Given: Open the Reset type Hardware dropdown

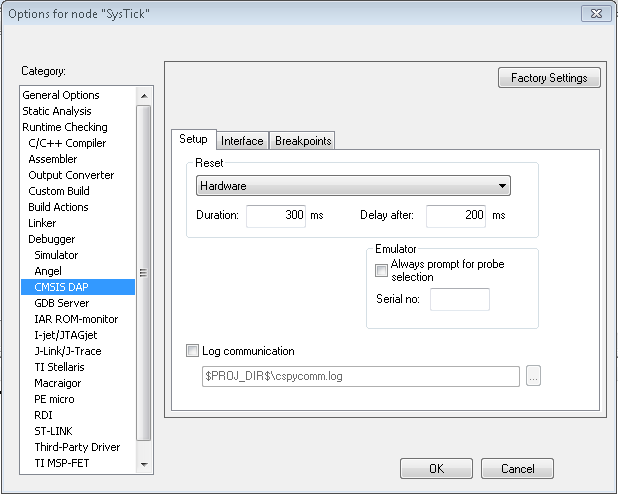Looking at the screenshot, I should pyautogui.click(x=353, y=186).
